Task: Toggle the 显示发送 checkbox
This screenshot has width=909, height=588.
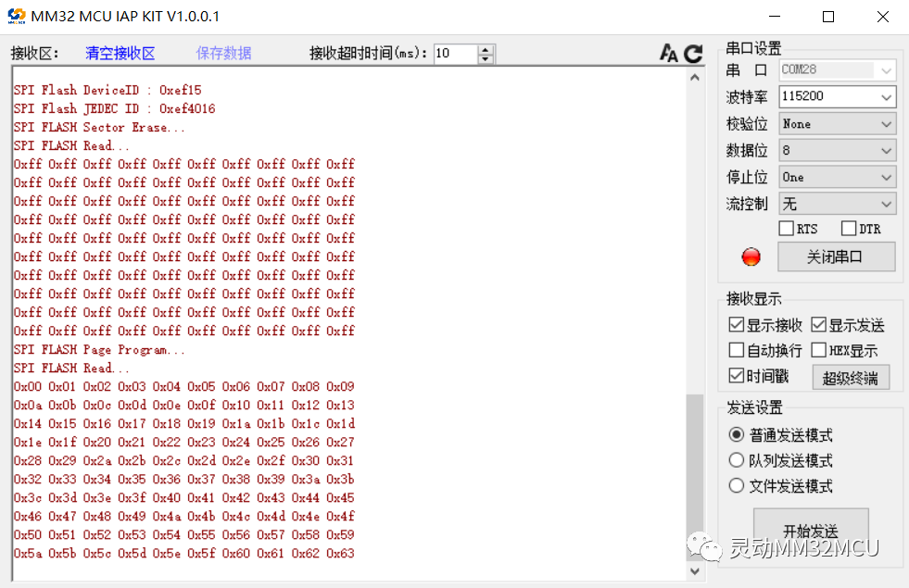Action: 818,324
